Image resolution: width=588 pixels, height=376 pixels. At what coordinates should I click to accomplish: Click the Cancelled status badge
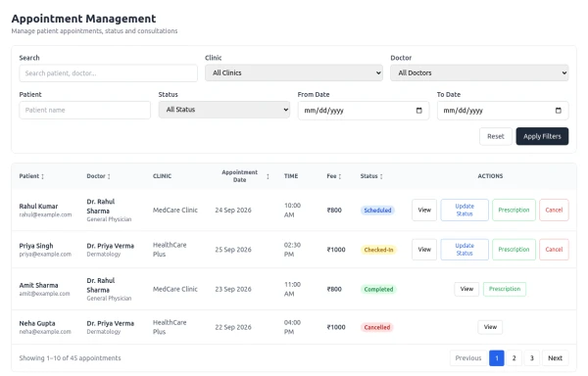(377, 328)
